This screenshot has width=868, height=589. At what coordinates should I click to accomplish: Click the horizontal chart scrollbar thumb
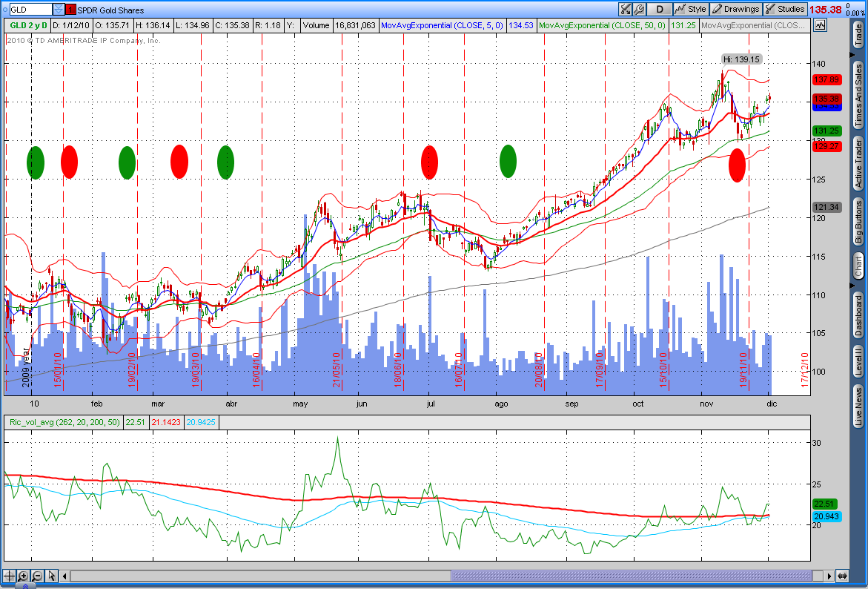[637, 576]
